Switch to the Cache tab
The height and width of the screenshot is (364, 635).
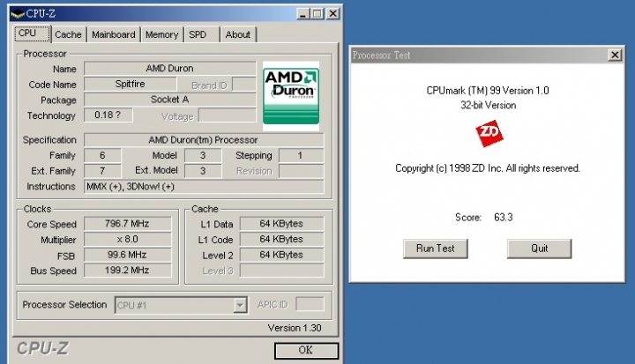tap(69, 35)
